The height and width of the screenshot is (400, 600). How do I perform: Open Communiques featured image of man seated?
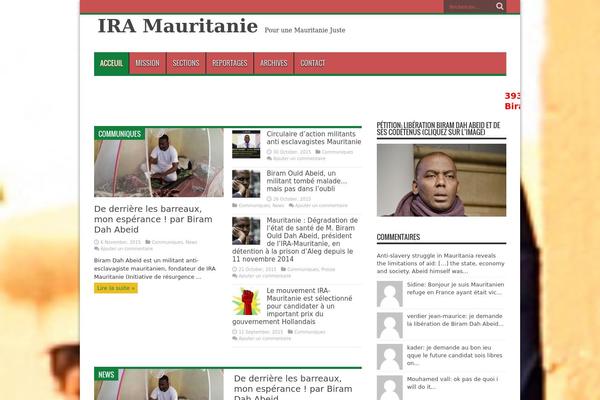[x=159, y=162]
